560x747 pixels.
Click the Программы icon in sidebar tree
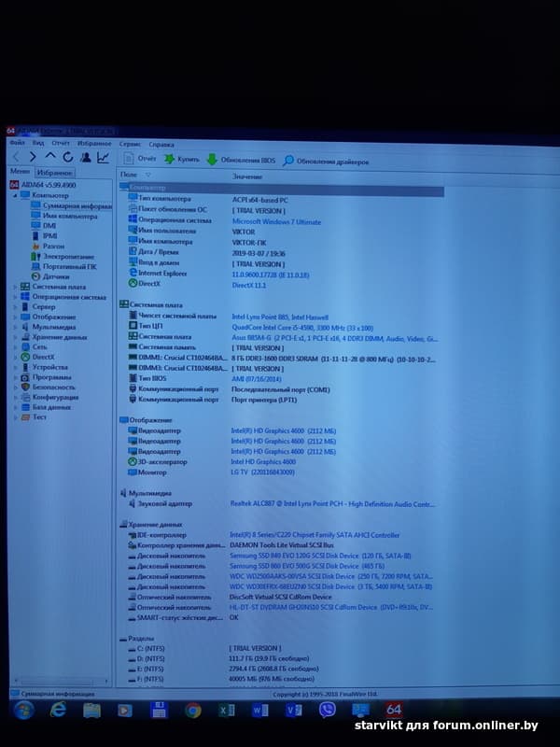(x=25, y=377)
